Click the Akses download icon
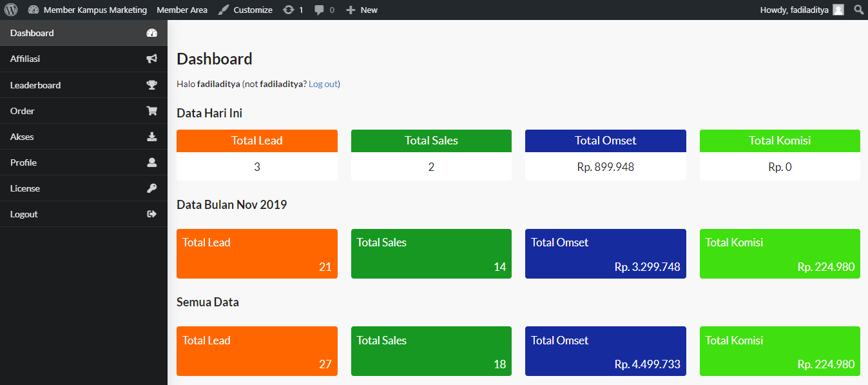Viewport: 868px width, 385px height. [152, 137]
